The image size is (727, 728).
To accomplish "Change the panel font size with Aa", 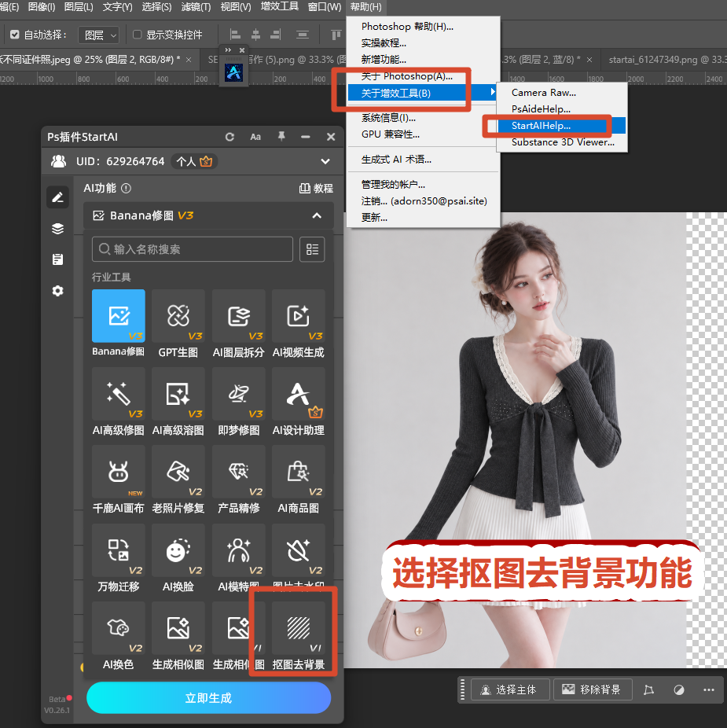I will 255,137.
